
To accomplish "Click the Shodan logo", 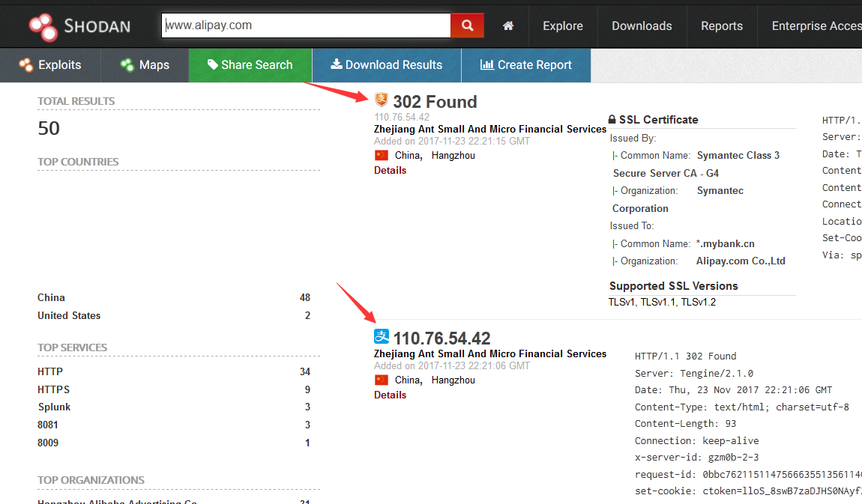I will click(x=79, y=26).
